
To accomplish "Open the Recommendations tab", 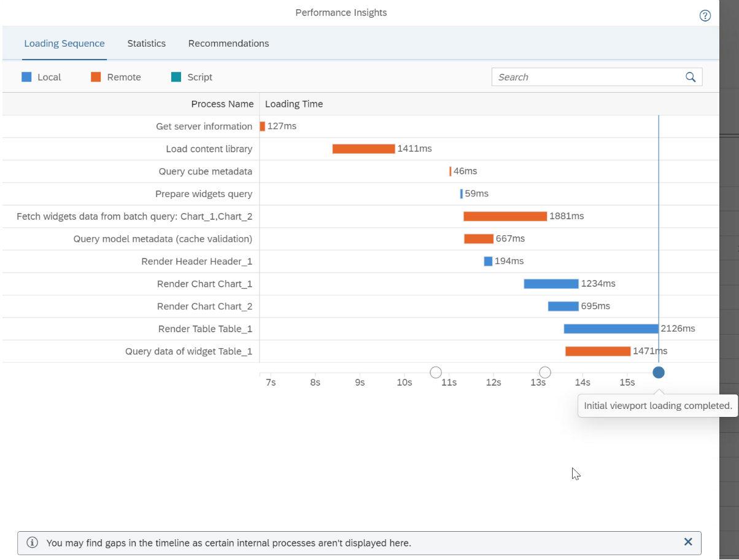I will point(228,43).
